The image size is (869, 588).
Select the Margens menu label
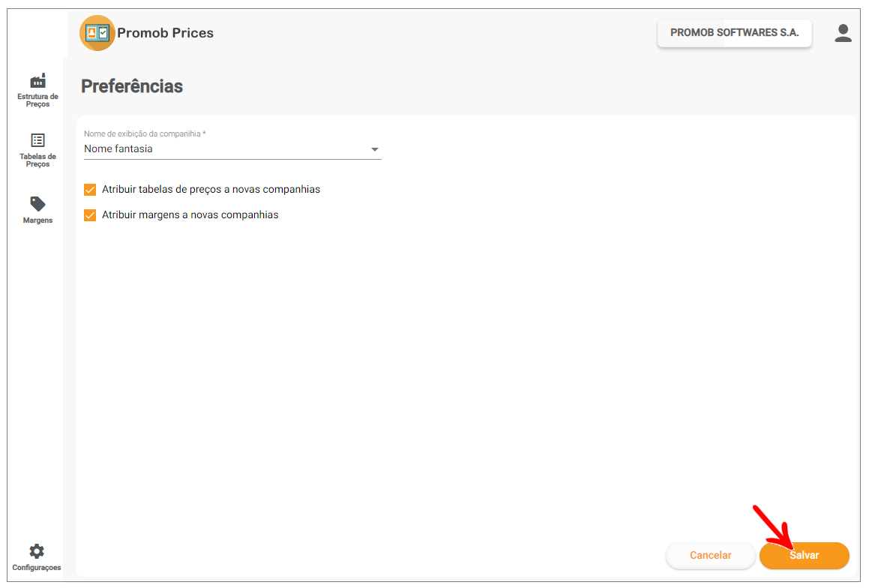37,220
